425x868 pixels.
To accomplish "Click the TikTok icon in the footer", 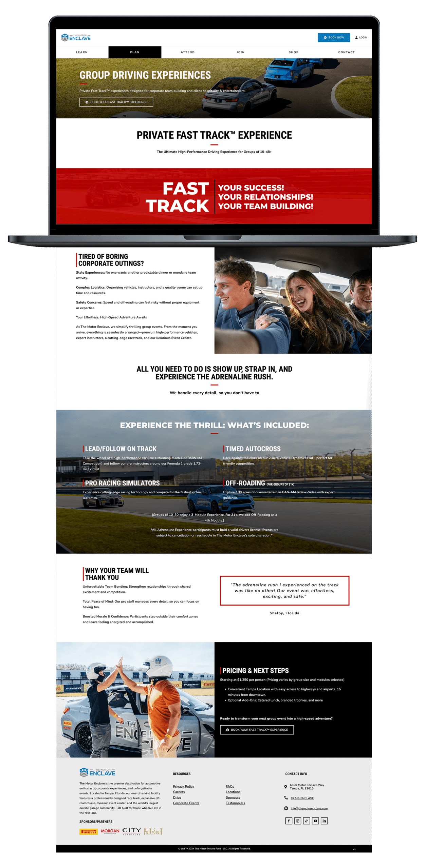I will [306, 821].
